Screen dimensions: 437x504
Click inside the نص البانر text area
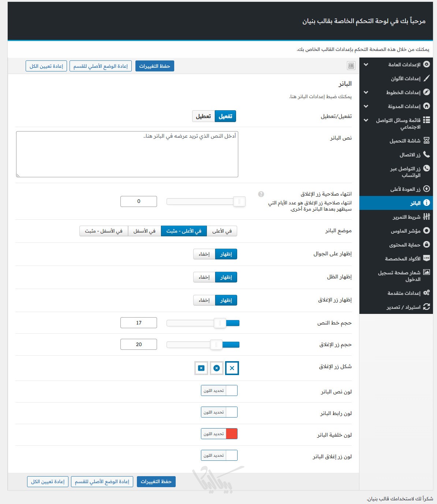coord(127,154)
